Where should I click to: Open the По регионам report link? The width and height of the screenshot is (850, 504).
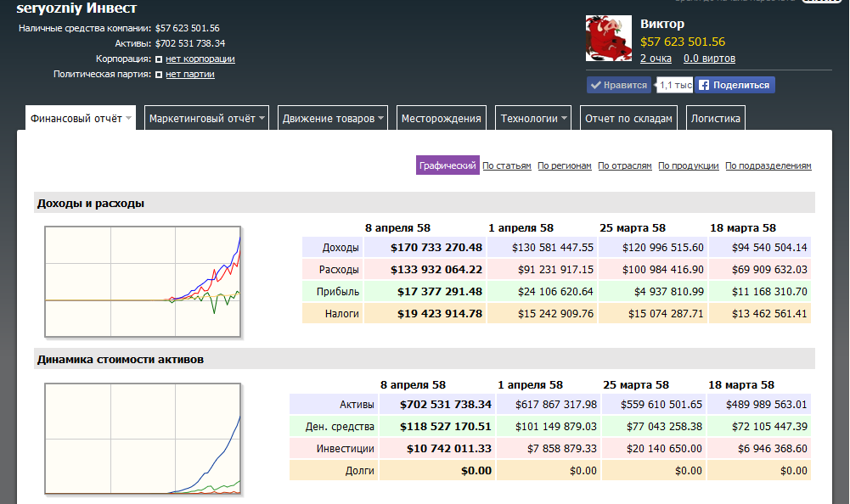point(565,166)
